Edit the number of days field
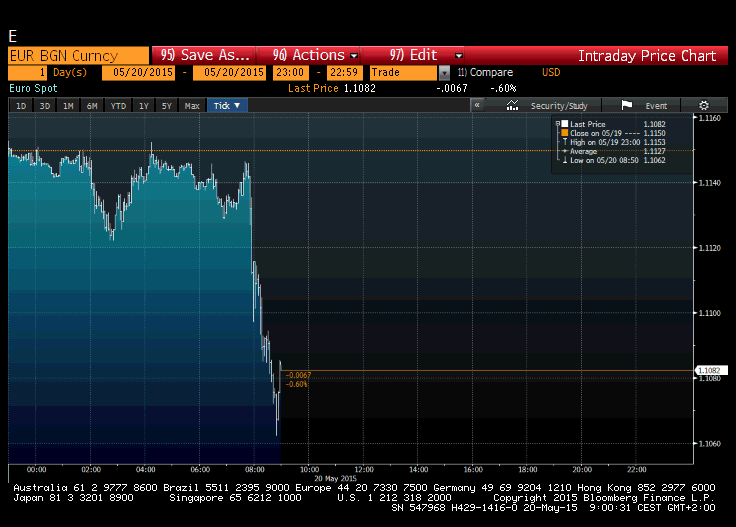The image size is (736, 527). click(27, 73)
